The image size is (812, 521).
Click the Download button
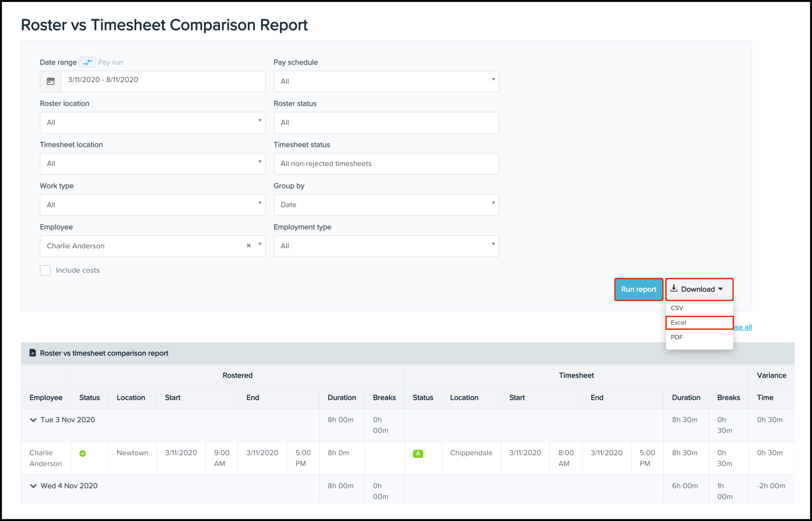coord(699,289)
